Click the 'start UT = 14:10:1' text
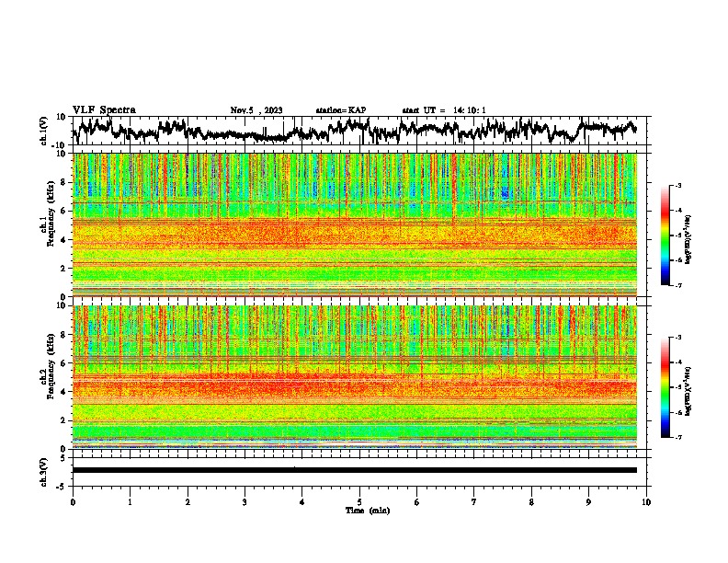The height and width of the screenshot is (563, 728). [x=444, y=110]
